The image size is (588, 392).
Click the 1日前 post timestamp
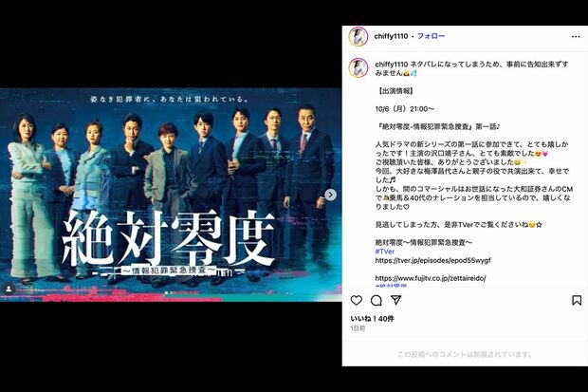click(x=358, y=328)
